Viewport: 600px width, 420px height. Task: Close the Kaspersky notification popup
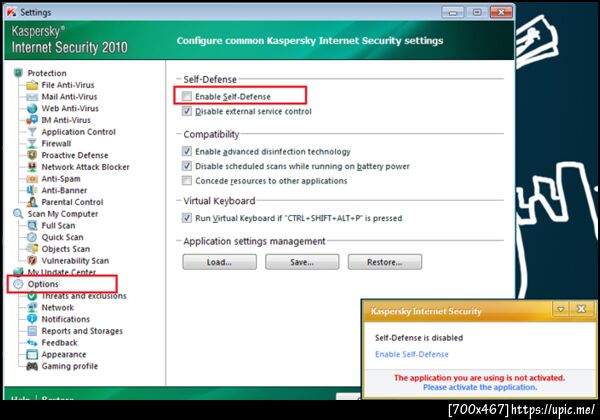pos(581,309)
